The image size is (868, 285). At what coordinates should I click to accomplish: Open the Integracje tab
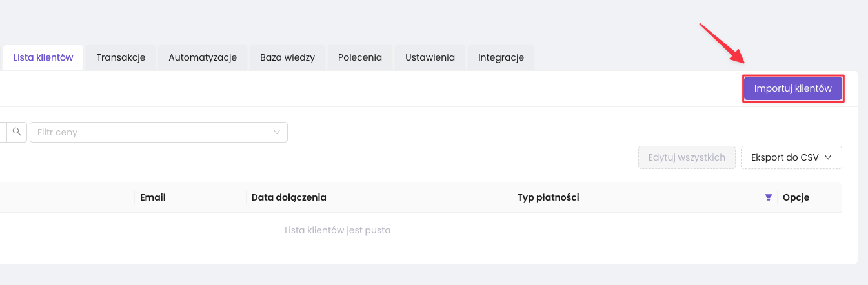pos(501,57)
